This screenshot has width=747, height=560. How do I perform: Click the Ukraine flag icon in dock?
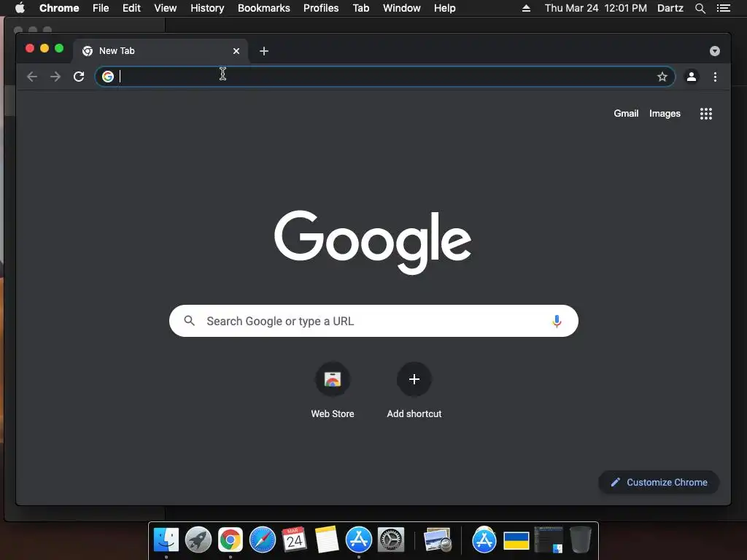[516, 541]
